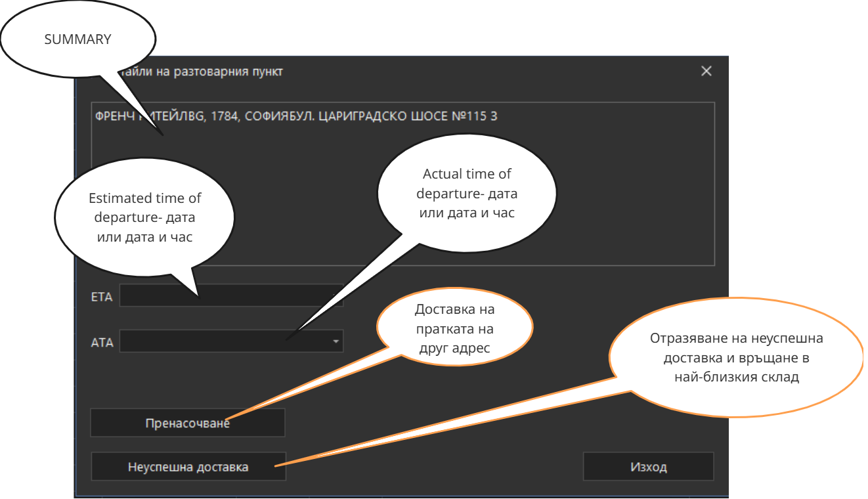Click the Actual time of departure callout
The image size is (868, 499).
tap(467, 194)
